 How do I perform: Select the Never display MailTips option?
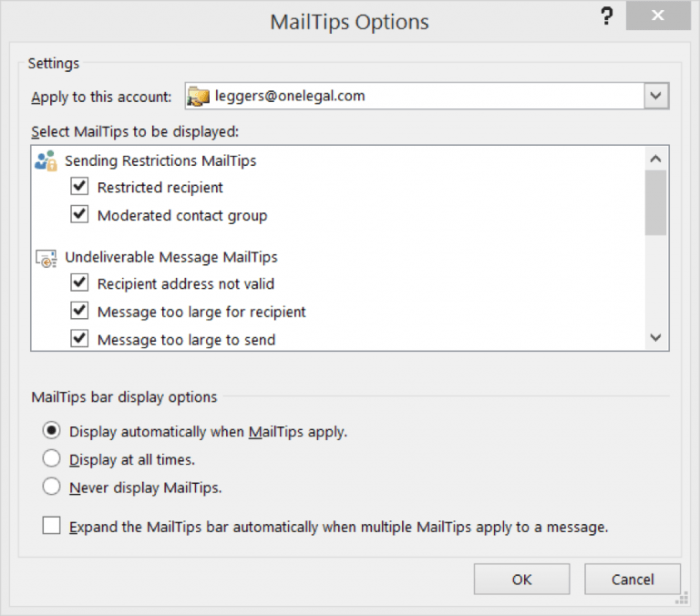click(52, 488)
